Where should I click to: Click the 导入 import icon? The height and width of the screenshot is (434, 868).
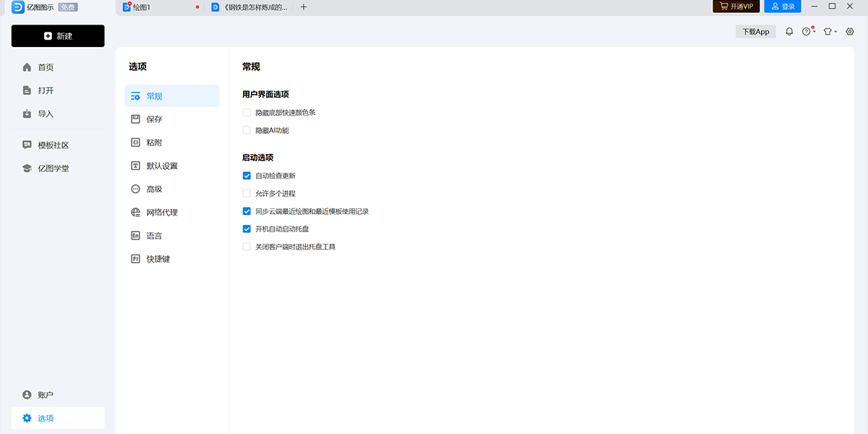pos(27,114)
